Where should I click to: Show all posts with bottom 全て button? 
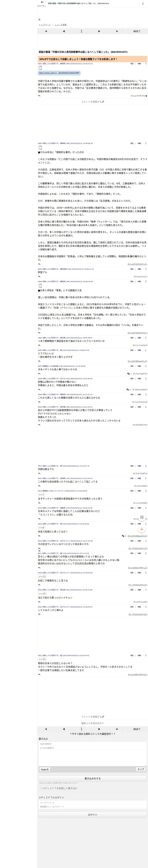coord(137,729)
